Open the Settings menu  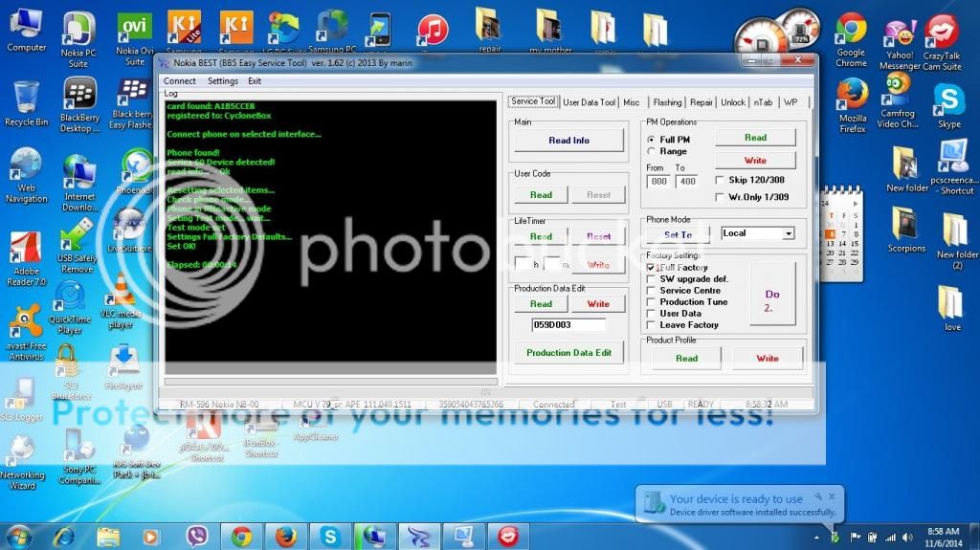pyautogui.click(x=222, y=81)
